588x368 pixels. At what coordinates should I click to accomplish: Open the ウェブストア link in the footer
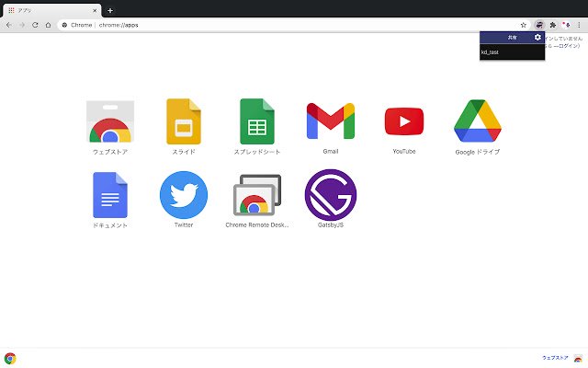click(x=555, y=358)
